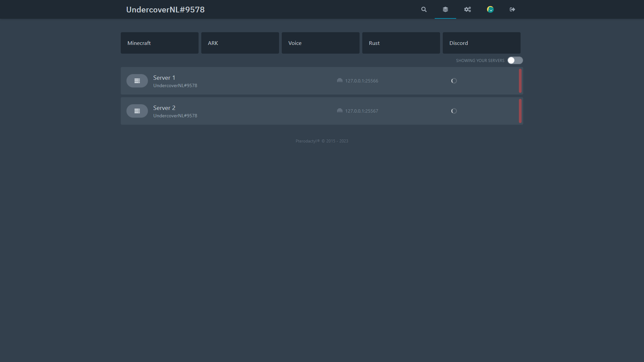The height and width of the screenshot is (362, 644).
Task: Click network icon beside 127.0.0.1:25566
Action: (339, 80)
